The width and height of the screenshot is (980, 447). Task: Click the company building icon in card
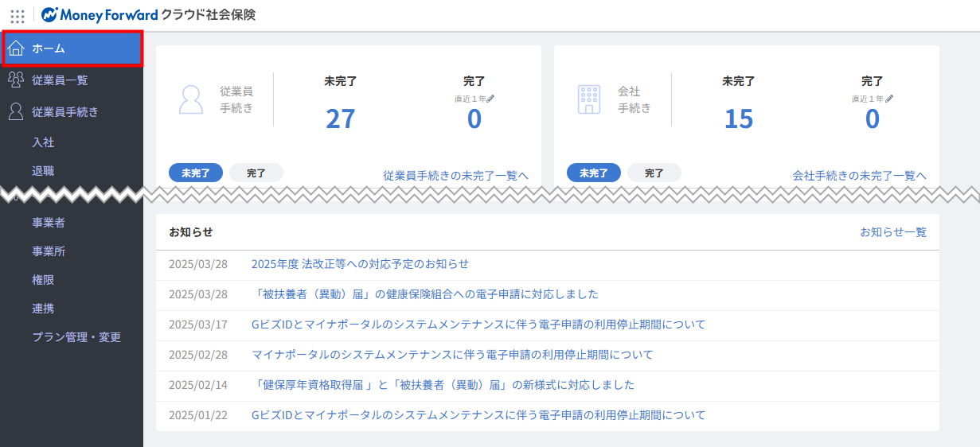[x=589, y=99]
